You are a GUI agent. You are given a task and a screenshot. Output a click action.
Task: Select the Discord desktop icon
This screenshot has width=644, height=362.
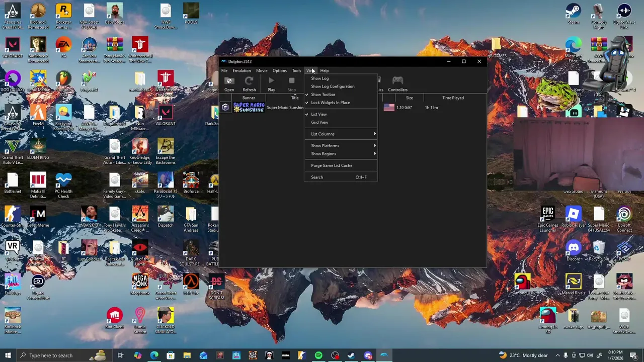click(x=573, y=251)
